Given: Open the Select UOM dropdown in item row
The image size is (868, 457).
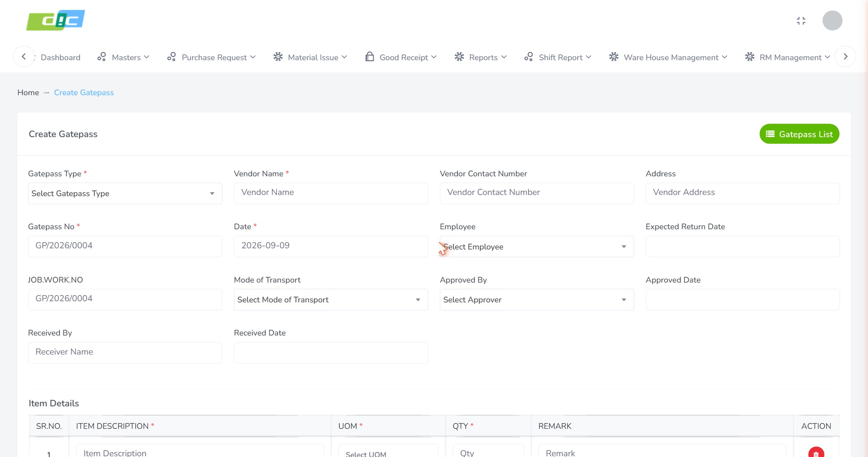Looking at the screenshot, I should [388, 451].
